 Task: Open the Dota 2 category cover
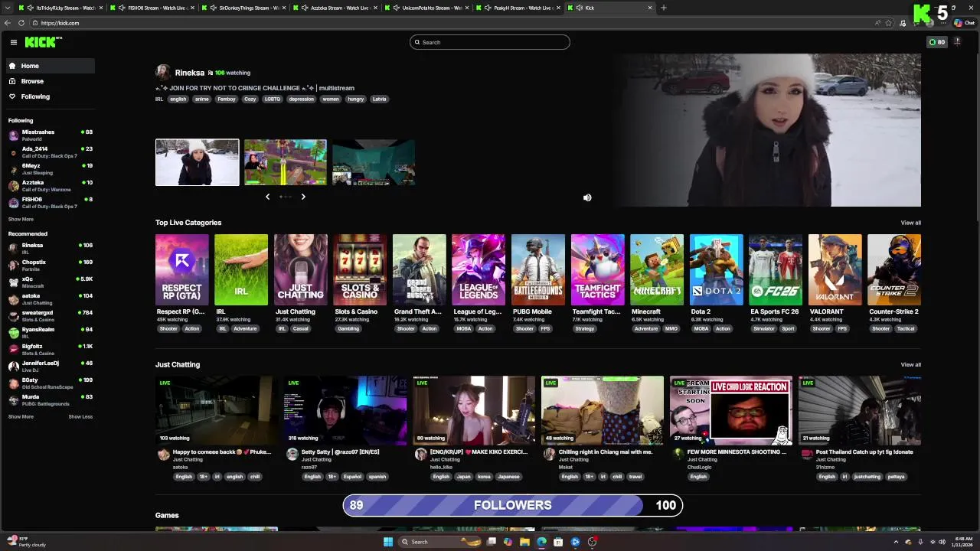(x=717, y=269)
